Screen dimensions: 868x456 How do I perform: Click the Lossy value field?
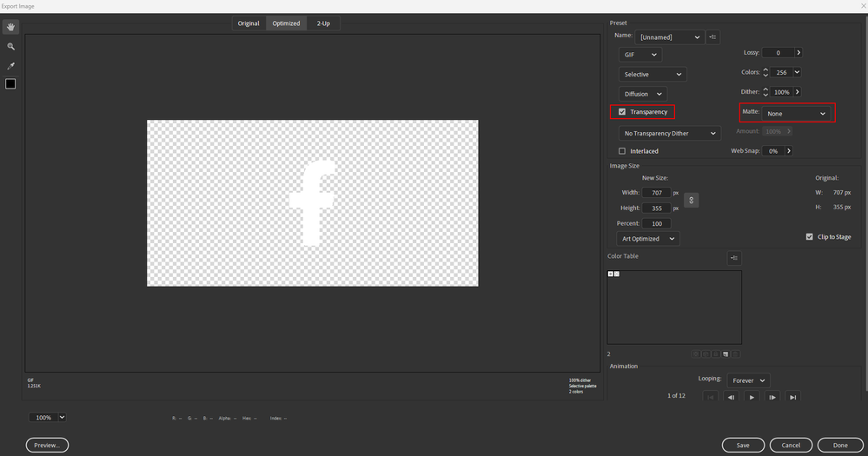(778, 53)
